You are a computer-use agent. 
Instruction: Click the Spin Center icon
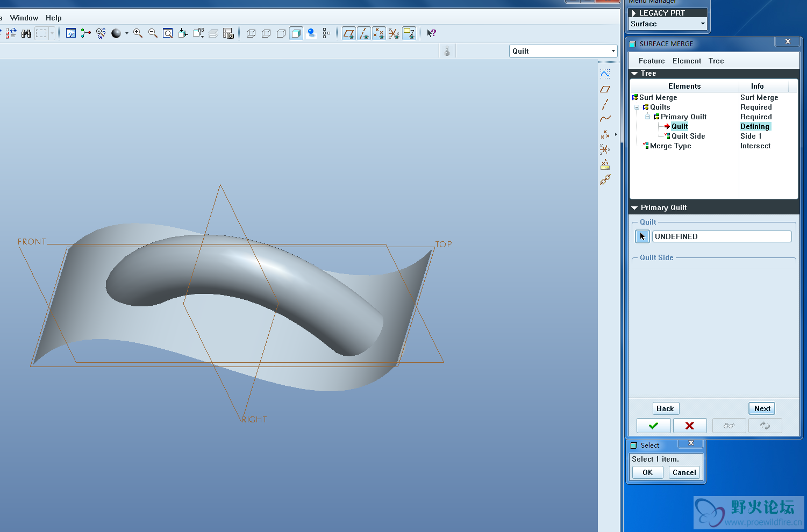tap(86, 33)
